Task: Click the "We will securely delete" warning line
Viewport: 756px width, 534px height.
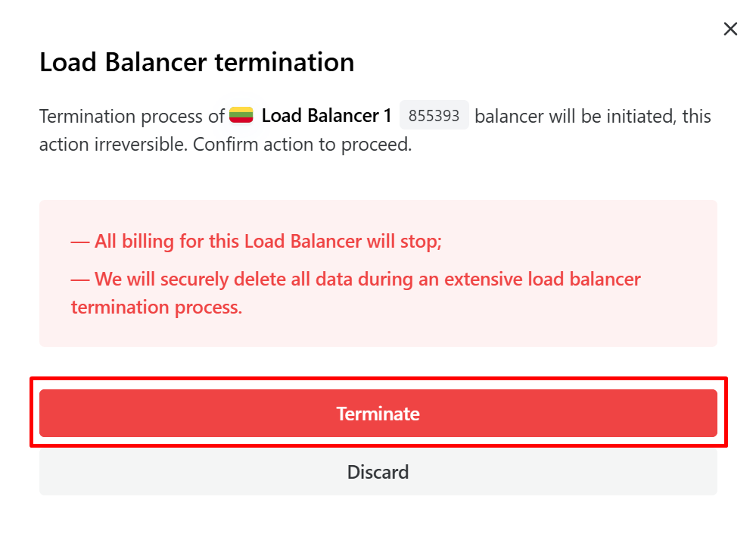Action: tap(356, 279)
